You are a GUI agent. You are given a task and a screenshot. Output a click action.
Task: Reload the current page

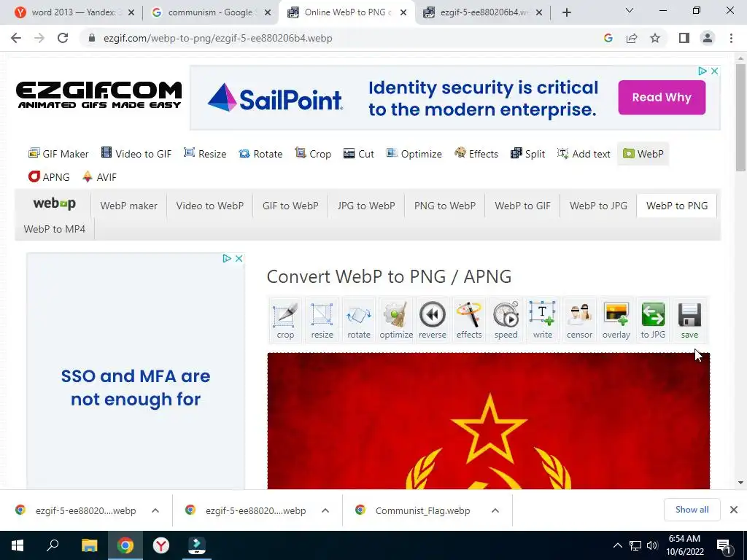click(x=63, y=38)
